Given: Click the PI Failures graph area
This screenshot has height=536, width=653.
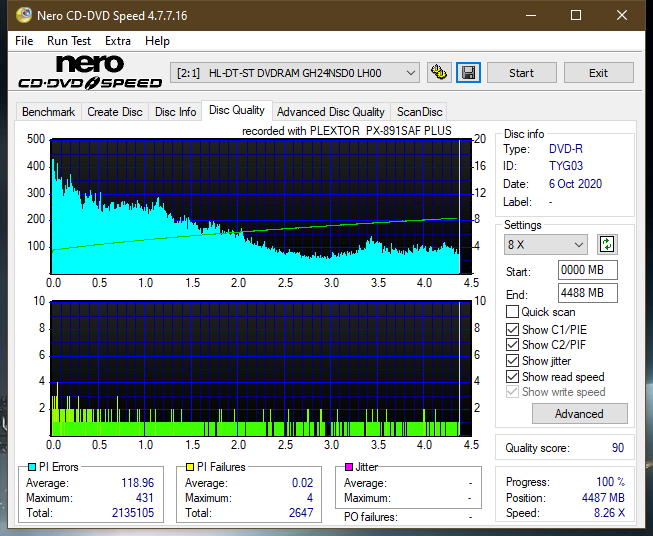Looking at the screenshot, I should coord(261,369).
